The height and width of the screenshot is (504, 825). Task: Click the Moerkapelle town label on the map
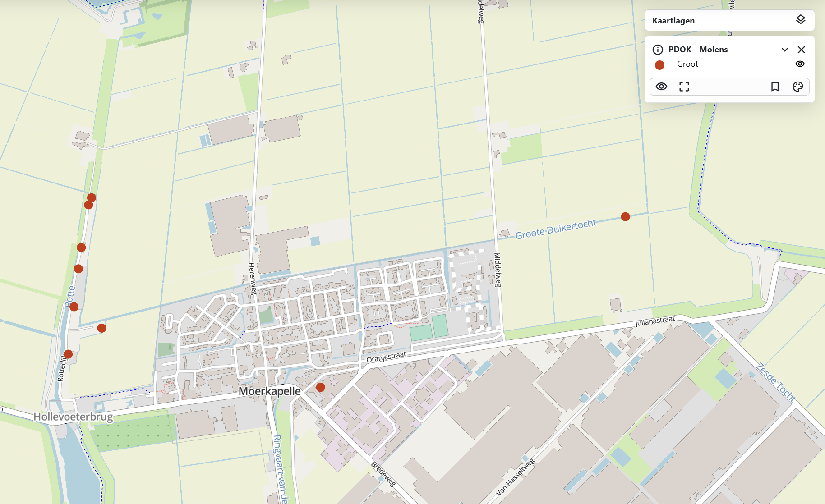coord(269,391)
